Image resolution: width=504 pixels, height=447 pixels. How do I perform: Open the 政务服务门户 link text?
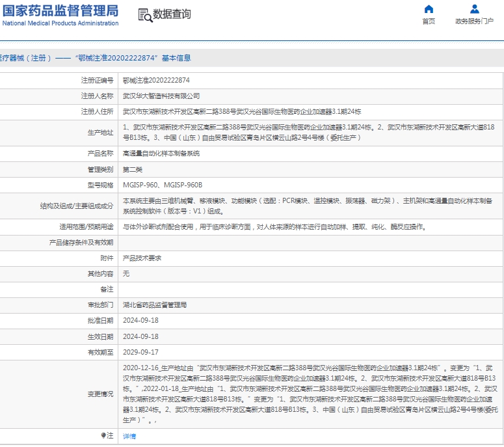(x=475, y=21)
